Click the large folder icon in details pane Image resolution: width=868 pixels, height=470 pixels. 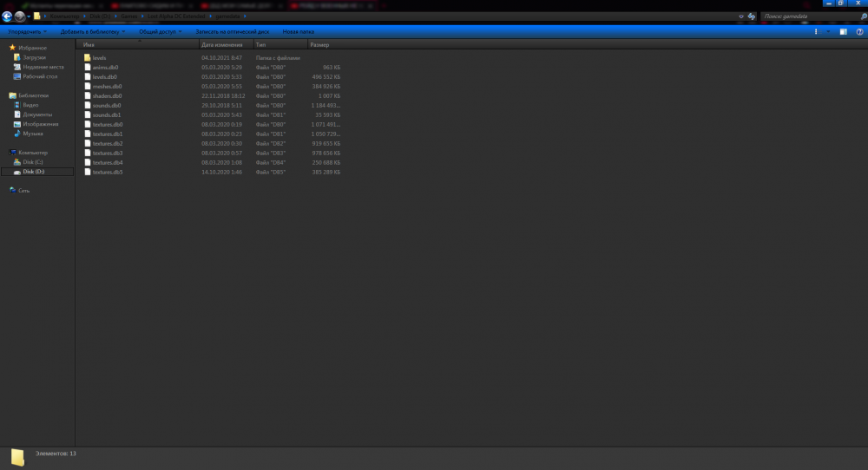(x=17, y=457)
